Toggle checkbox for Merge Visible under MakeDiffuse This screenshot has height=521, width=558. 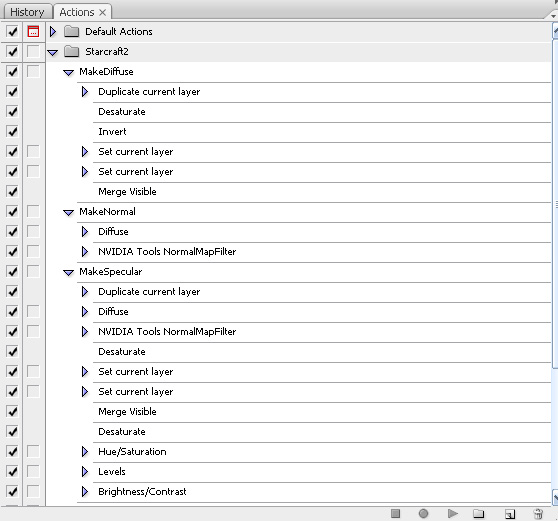click(x=12, y=191)
